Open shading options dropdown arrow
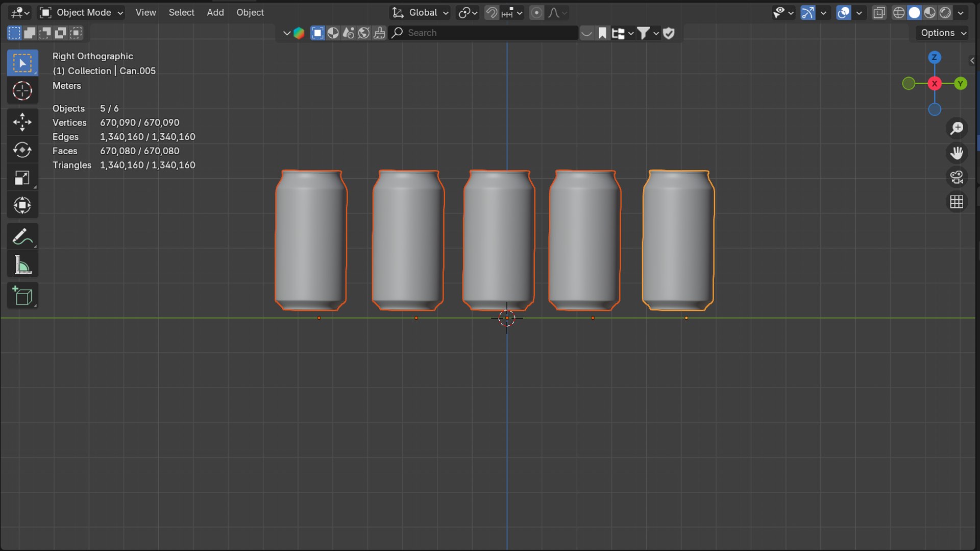Viewport: 980px width, 551px height. [x=961, y=13]
